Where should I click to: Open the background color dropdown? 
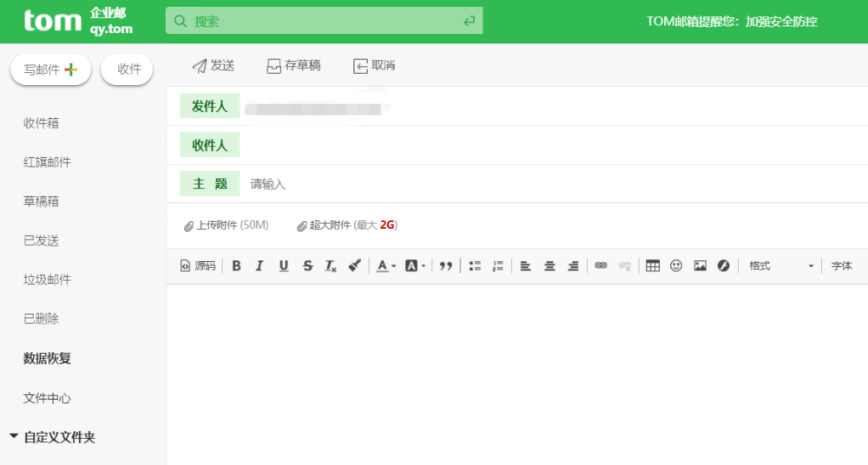(x=415, y=265)
